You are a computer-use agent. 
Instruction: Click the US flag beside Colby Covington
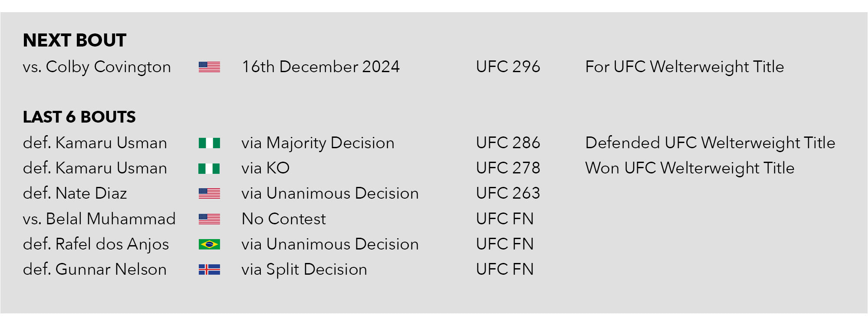point(209,67)
